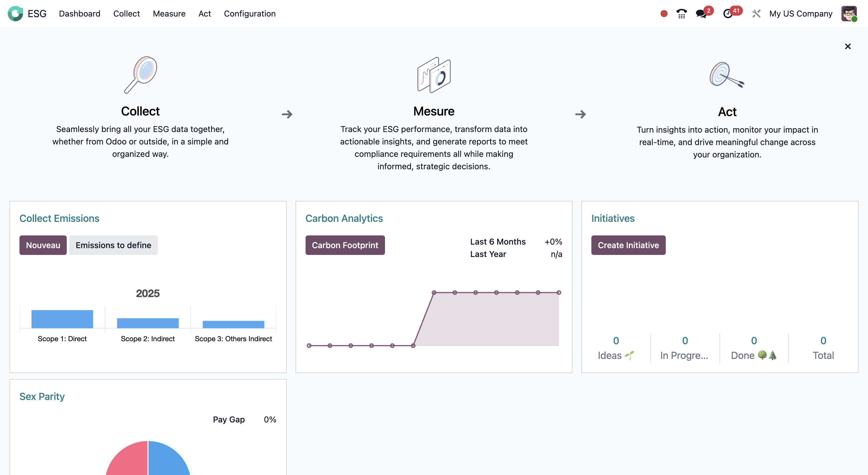Open the VoIP phone icon
This screenshot has width=868, height=475.
681,14
